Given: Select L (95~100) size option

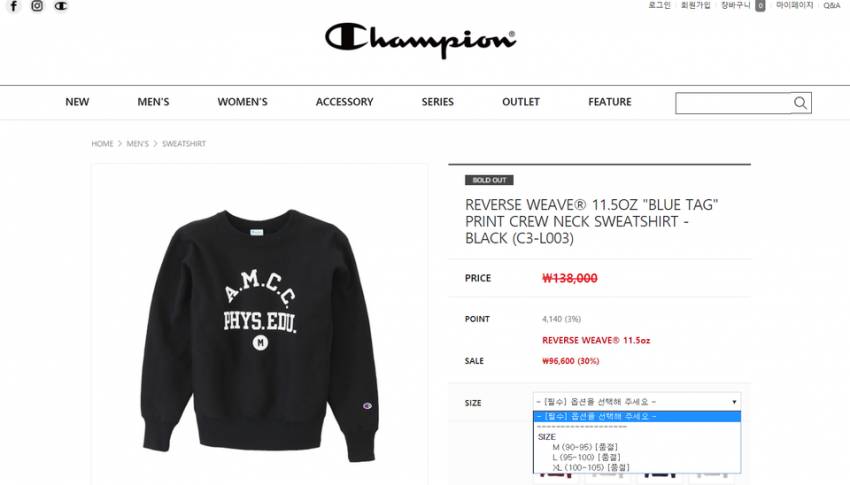Looking at the screenshot, I should 586,457.
